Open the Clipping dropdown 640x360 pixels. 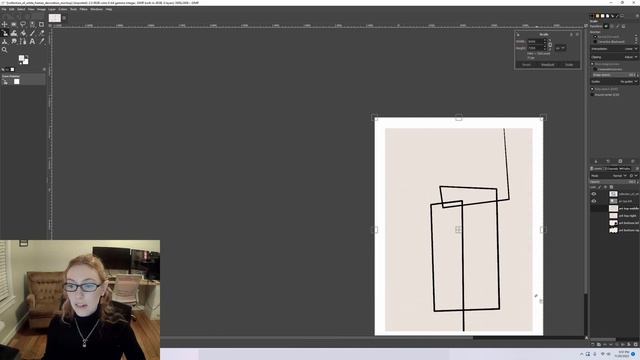614,57
